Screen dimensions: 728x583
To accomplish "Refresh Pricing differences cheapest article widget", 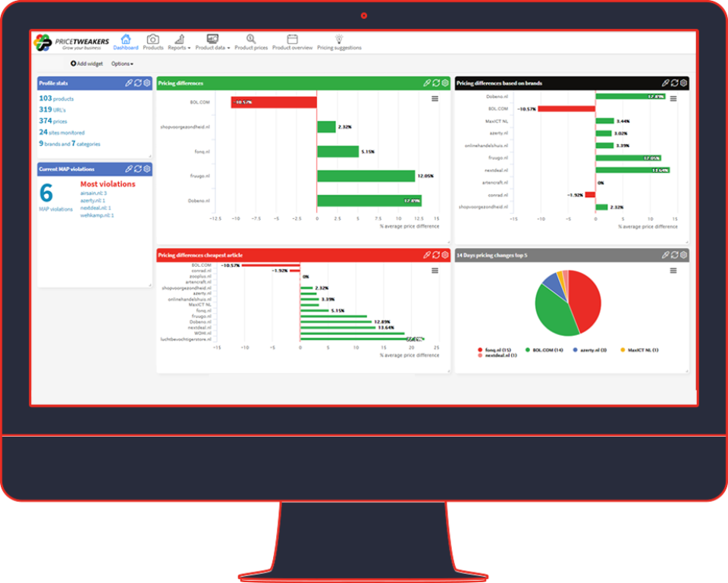I will [436, 255].
